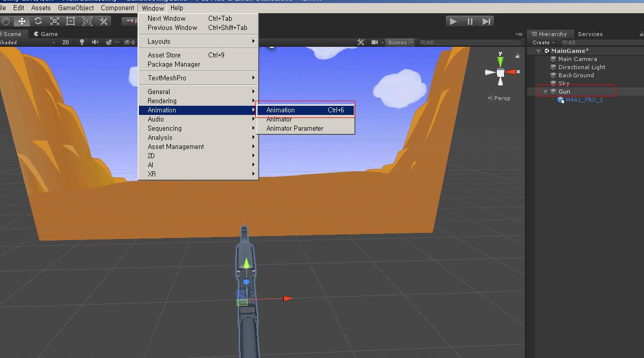
Task: Choose Next Window menu entry
Action: pos(199,18)
